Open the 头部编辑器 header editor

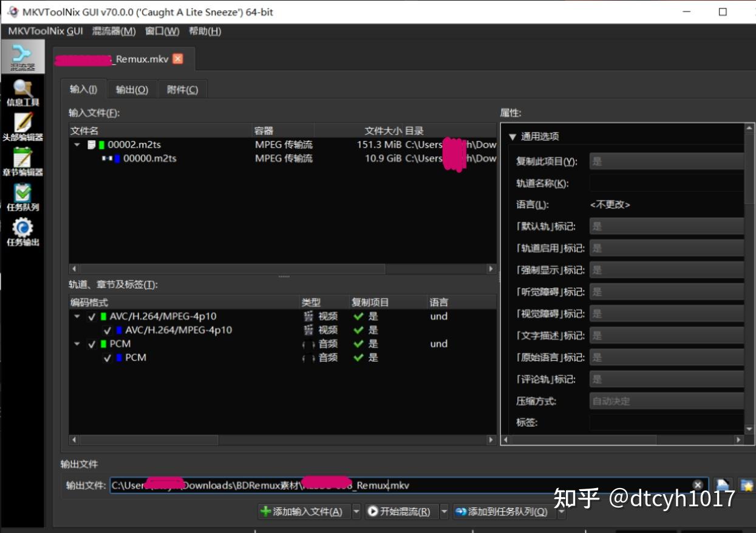22,127
